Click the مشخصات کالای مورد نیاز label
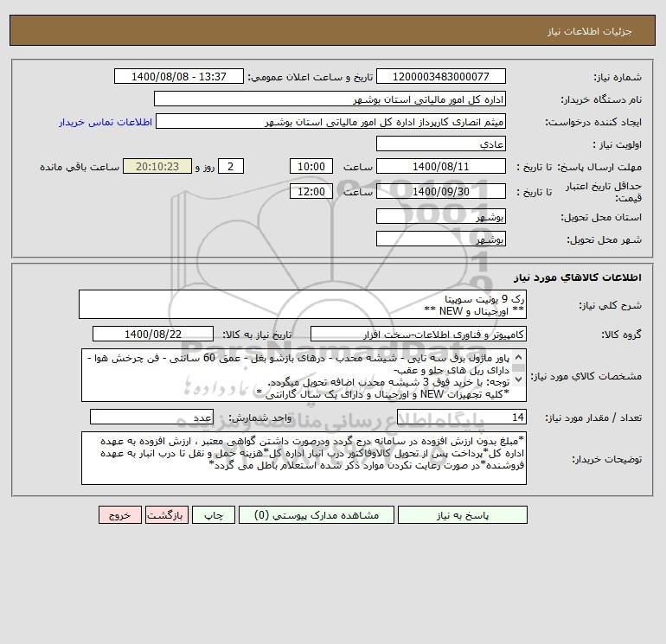The height and width of the screenshot is (644, 666). (586, 376)
